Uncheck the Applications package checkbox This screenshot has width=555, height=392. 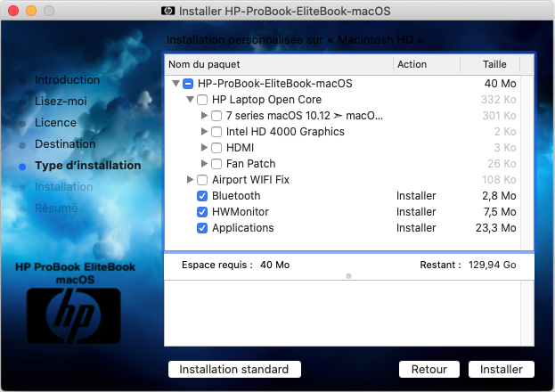tap(202, 228)
